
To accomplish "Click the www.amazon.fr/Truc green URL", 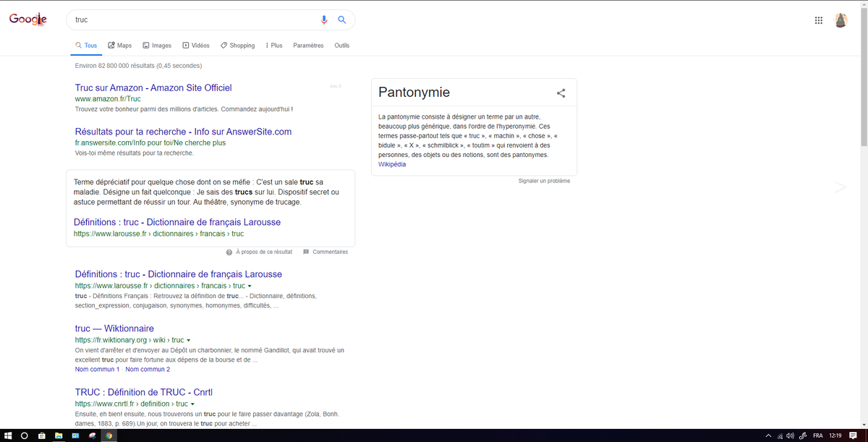I will (x=108, y=98).
